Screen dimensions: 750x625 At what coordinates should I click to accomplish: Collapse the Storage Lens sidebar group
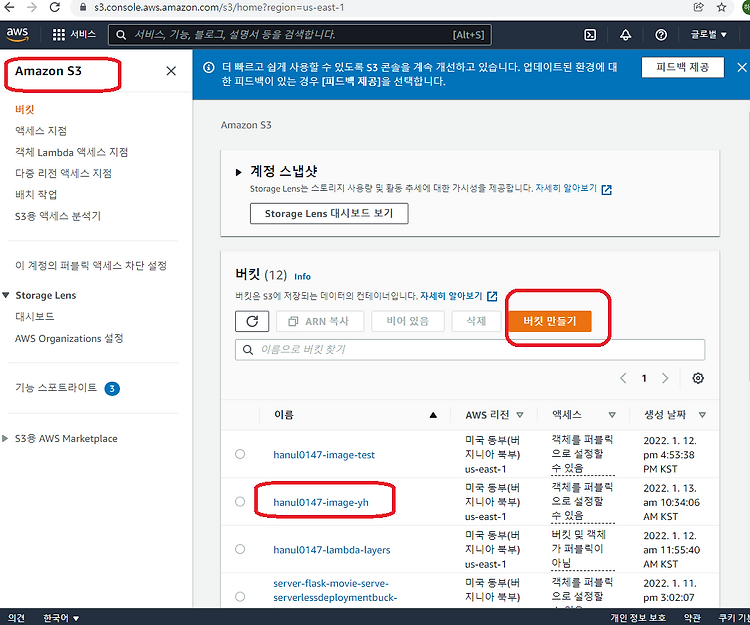point(6,295)
